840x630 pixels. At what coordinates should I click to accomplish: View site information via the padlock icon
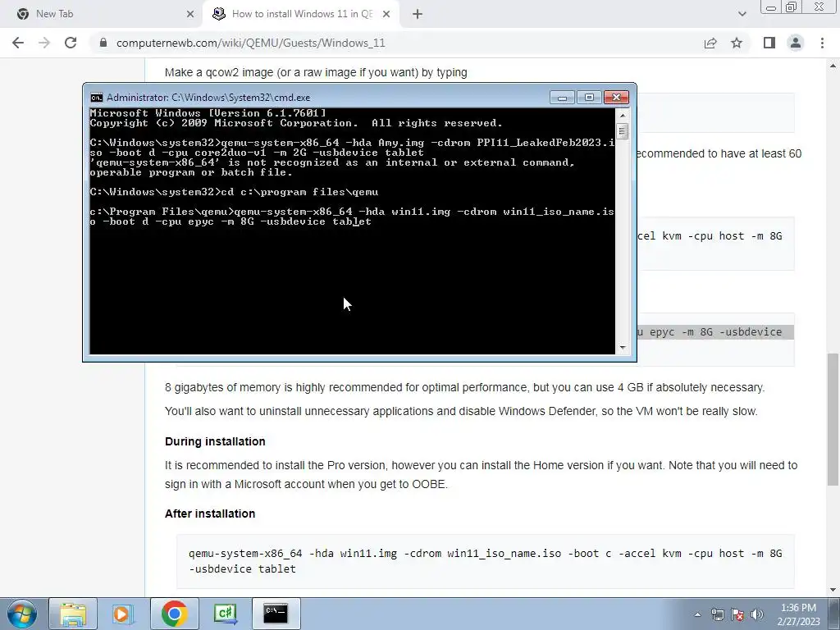coord(103,43)
